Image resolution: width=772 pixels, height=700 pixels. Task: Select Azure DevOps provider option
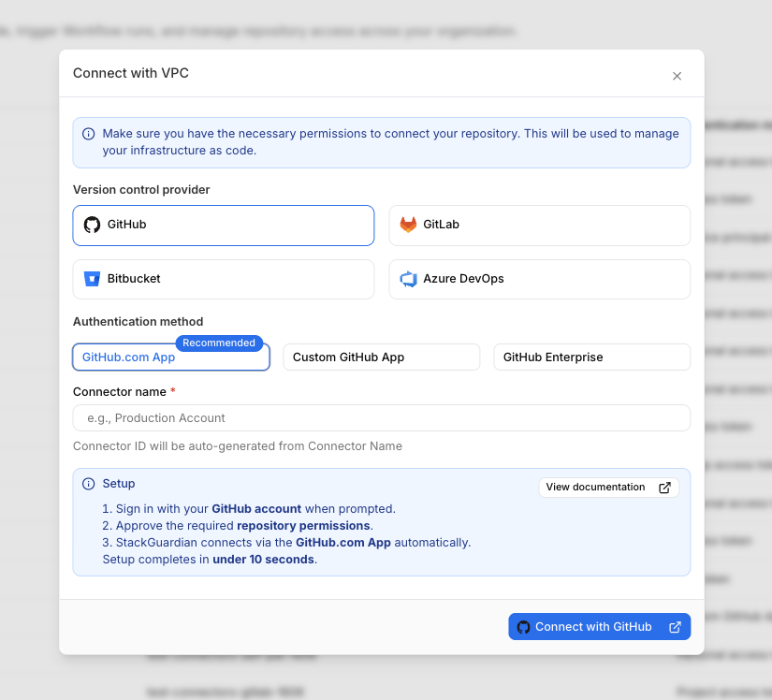(x=540, y=279)
